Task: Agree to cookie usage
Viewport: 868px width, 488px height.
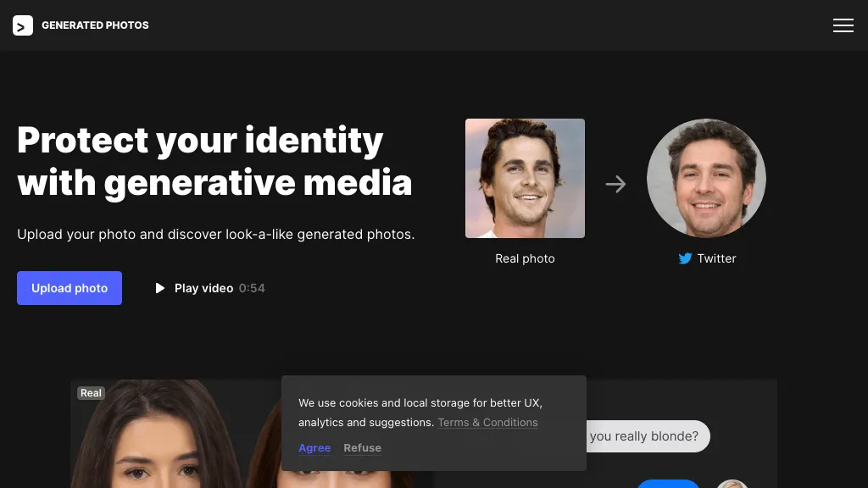Action: point(314,447)
